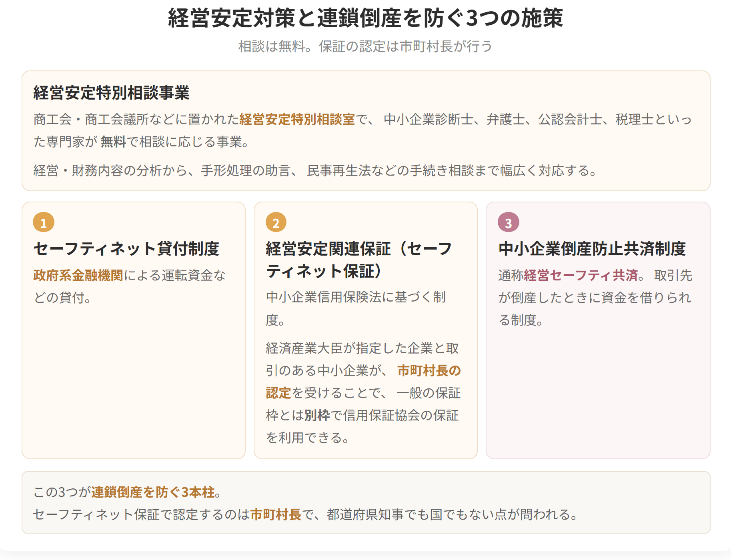
Task: Click the title 経営安定対策と連鎖倒産を防ぐ3つの施策
Action: [365, 18]
